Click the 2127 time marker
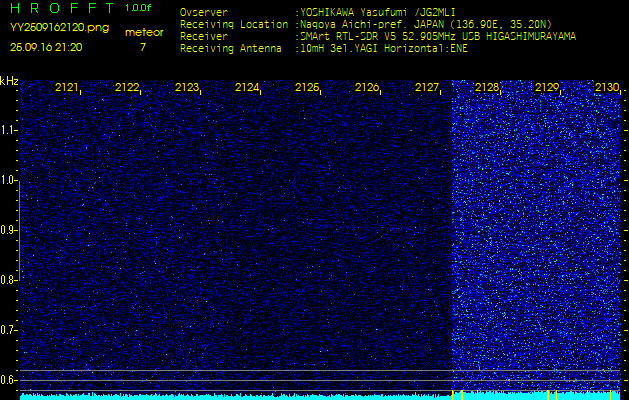Viewport: 629px width, 400px height. (x=426, y=87)
